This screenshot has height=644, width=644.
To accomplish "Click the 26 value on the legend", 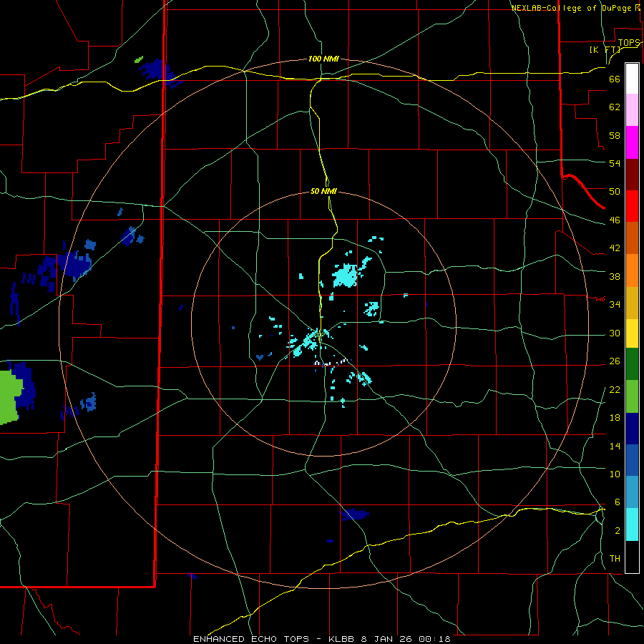I will pyautogui.click(x=615, y=361).
